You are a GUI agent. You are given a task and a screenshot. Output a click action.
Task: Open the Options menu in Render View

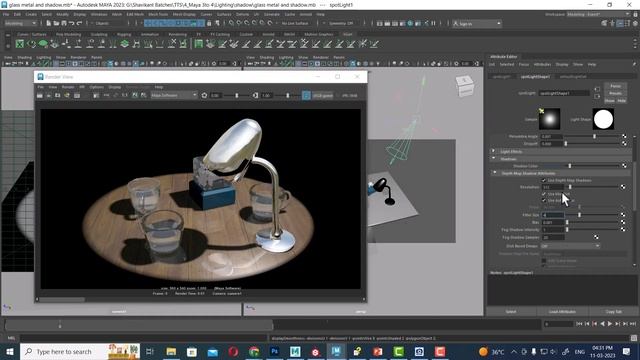coord(96,87)
